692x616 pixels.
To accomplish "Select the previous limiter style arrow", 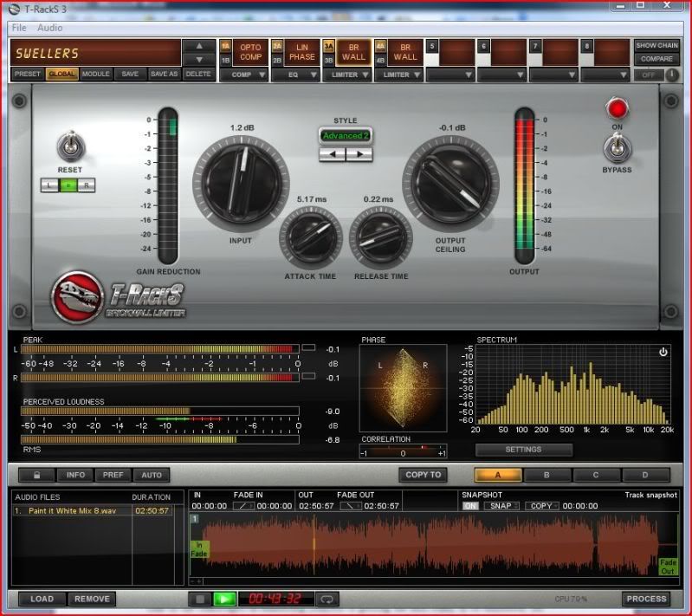I will pos(333,154).
